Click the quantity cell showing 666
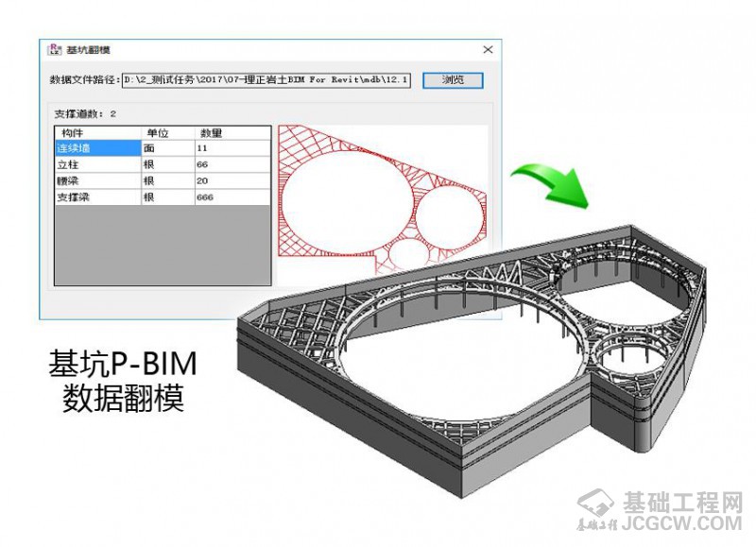Viewport: 756px width, 547px height. 232,197
